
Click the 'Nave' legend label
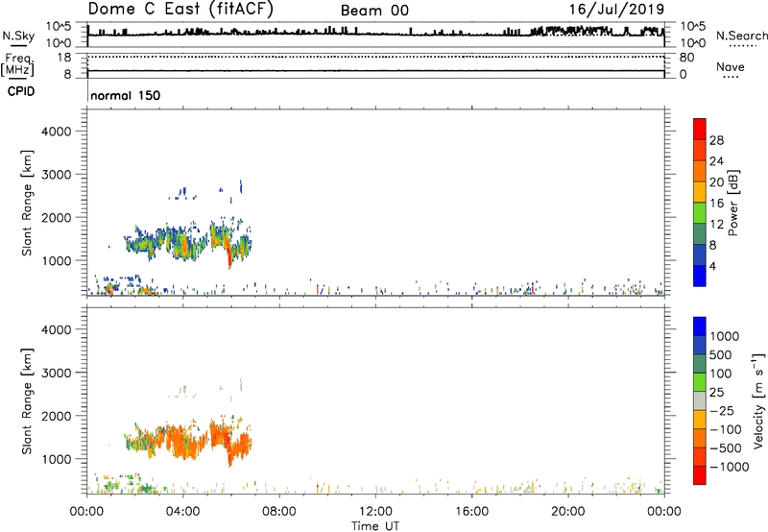pyautogui.click(x=731, y=67)
